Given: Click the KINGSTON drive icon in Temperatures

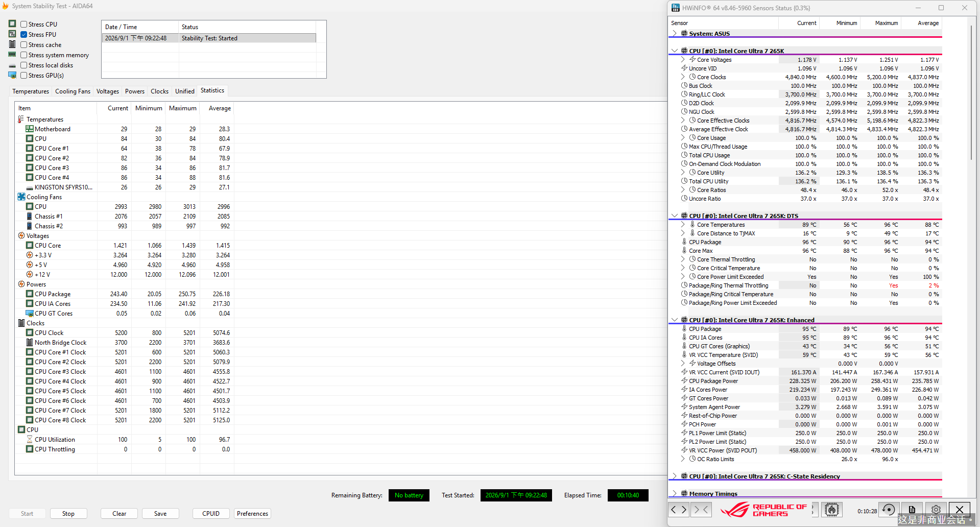Looking at the screenshot, I should (30, 187).
